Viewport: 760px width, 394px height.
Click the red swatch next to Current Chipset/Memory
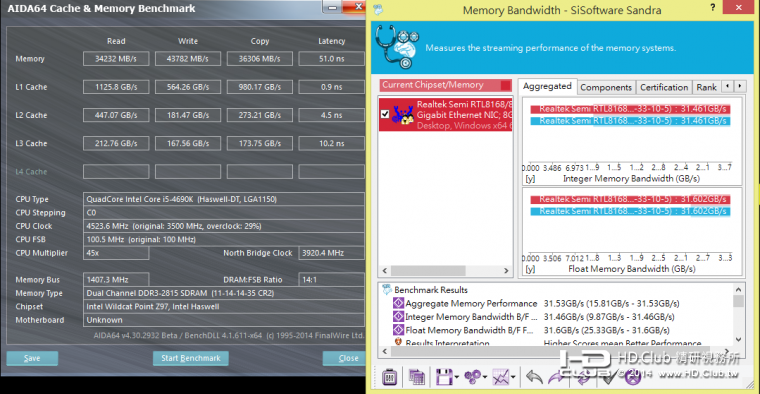pyautogui.click(x=506, y=85)
